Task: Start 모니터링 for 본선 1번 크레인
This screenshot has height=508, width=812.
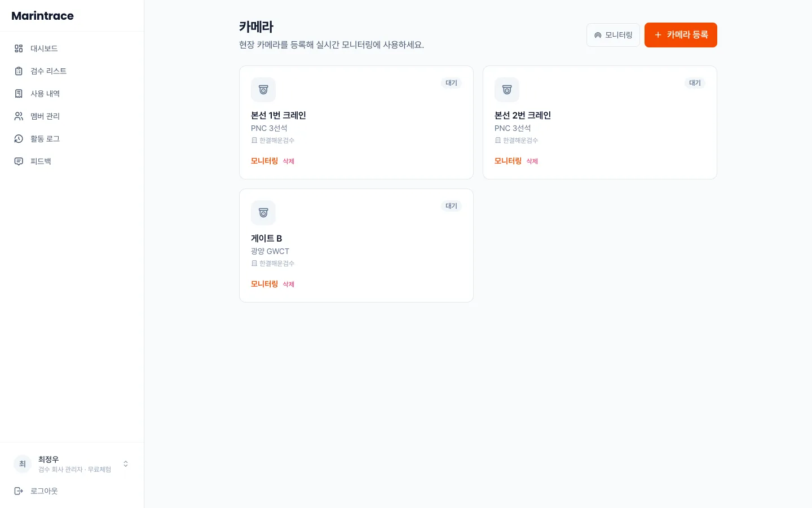Action: [264, 161]
